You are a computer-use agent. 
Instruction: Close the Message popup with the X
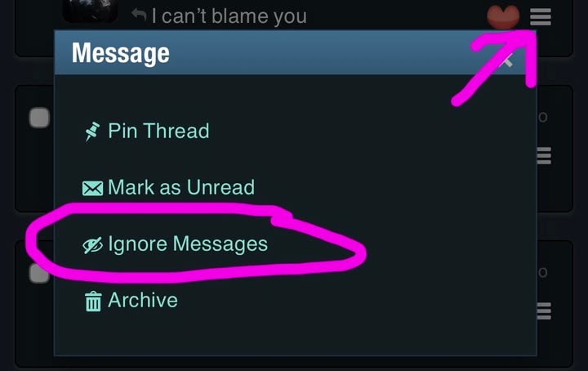pos(506,60)
